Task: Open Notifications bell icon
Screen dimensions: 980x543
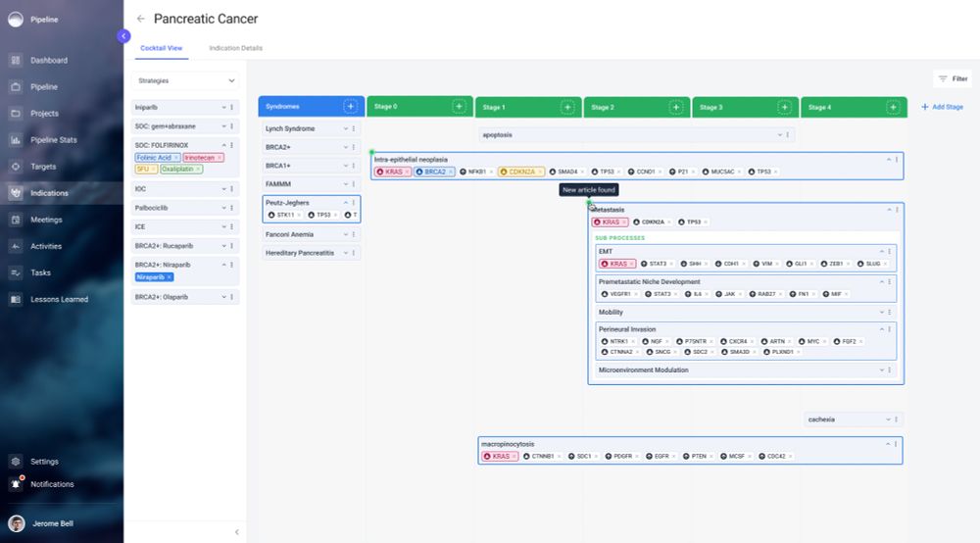Action: tap(16, 484)
